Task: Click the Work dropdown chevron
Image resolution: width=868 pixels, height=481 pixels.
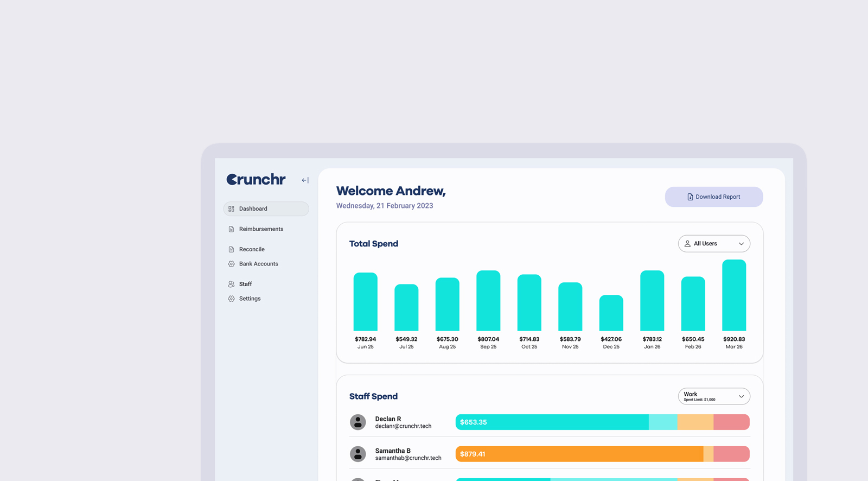Action: 741,396
